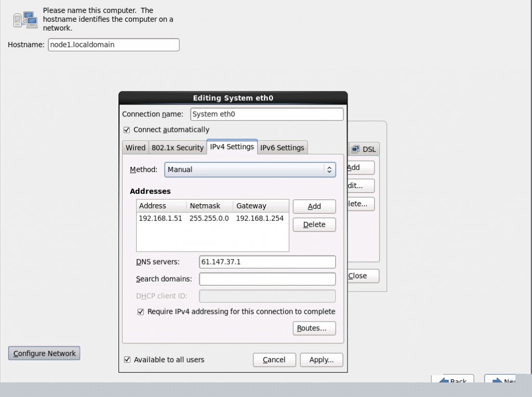Switch to the Wired tab
Image resolution: width=532 pixels, height=397 pixels.
pos(135,148)
